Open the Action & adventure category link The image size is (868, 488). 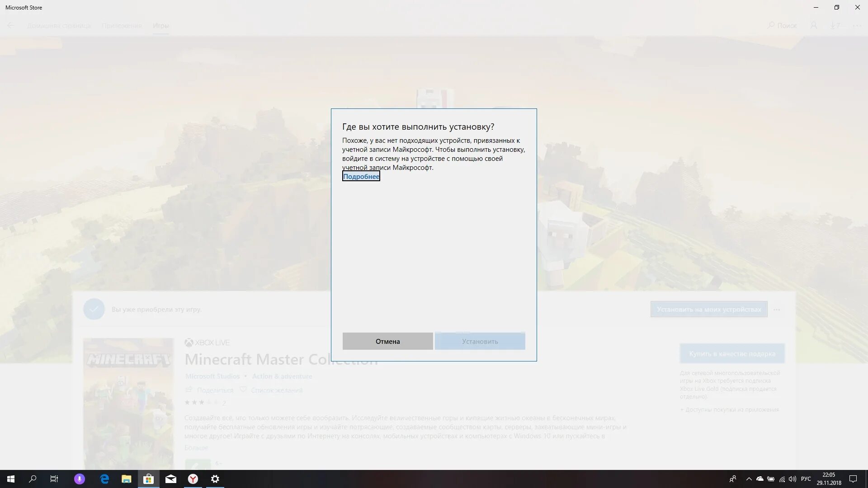click(282, 376)
